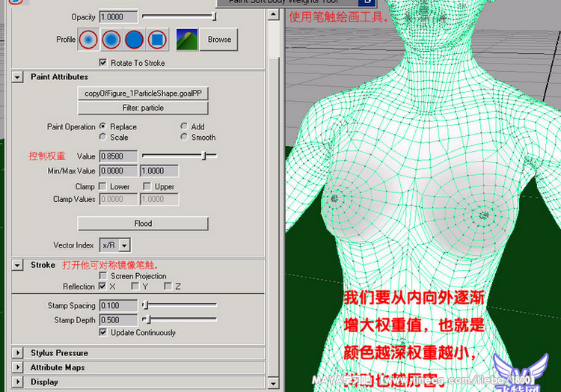Toggle Rotate To Stroke checkbox

pos(103,63)
